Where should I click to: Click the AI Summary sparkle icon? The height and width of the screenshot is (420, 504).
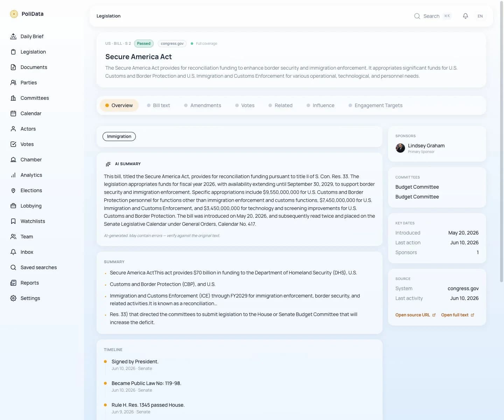click(x=108, y=164)
